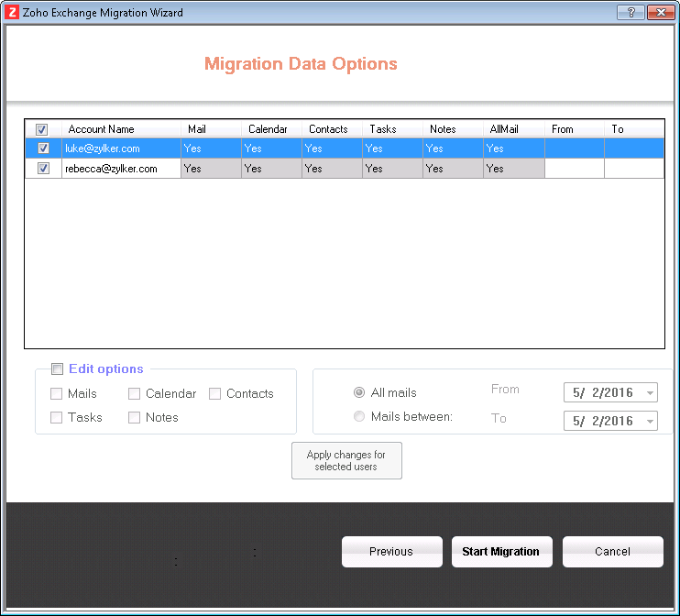The width and height of the screenshot is (680, 616).
Task: Click the AllMail column header
Action: pyautogui.click(x=504, y=129)
